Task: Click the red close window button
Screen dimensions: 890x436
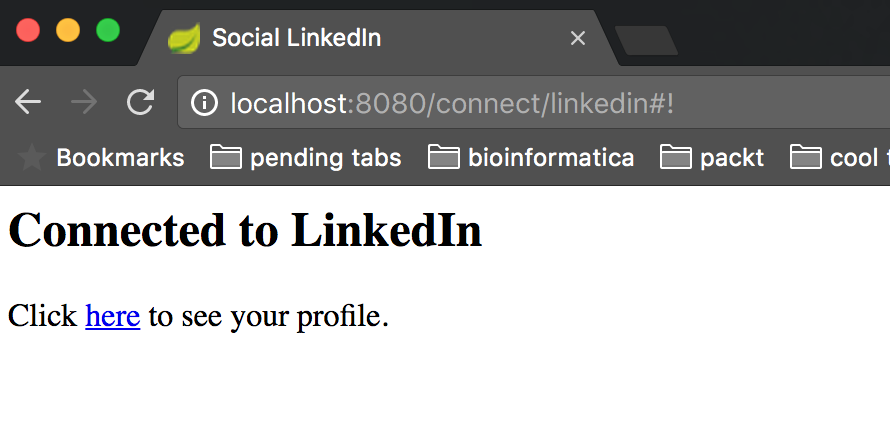Action: click(x=28, y=30)
